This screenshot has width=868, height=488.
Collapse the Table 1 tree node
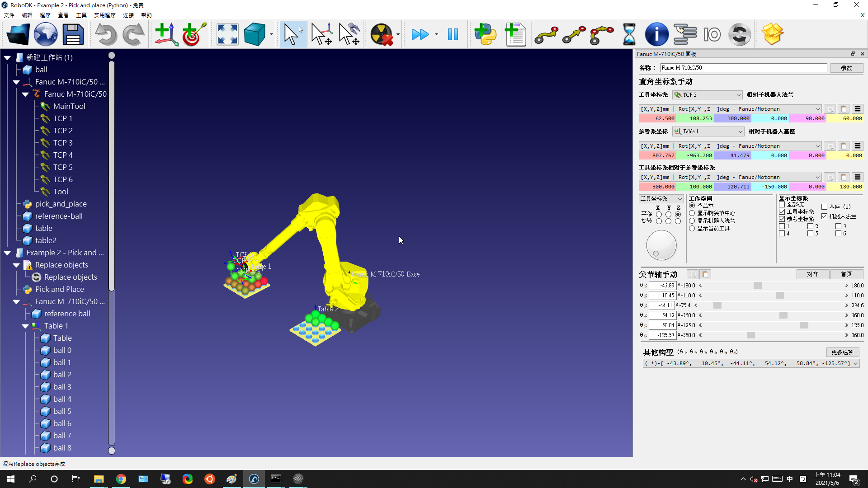(25, 326)
